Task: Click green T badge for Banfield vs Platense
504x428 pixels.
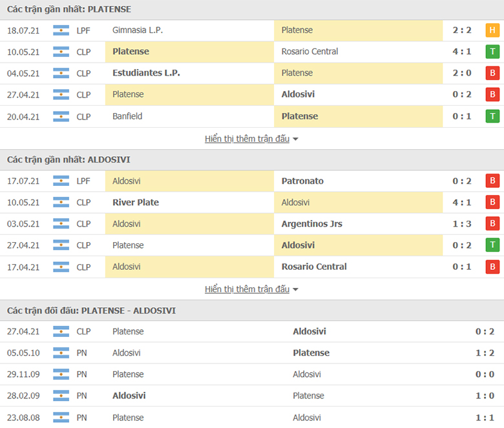Action: pyautogui.click(x=492, y=116)
